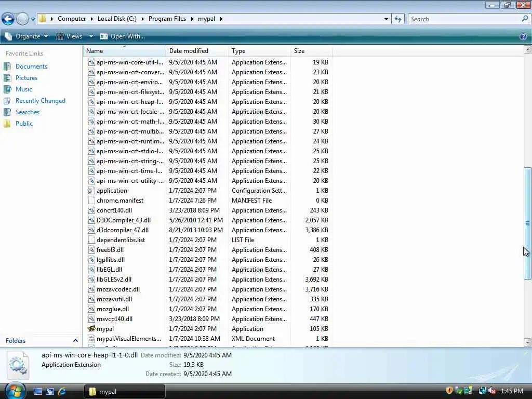532x399 pixels.
Task: Click the Music icon in Favorite Links
Action: tap(7, 89)
